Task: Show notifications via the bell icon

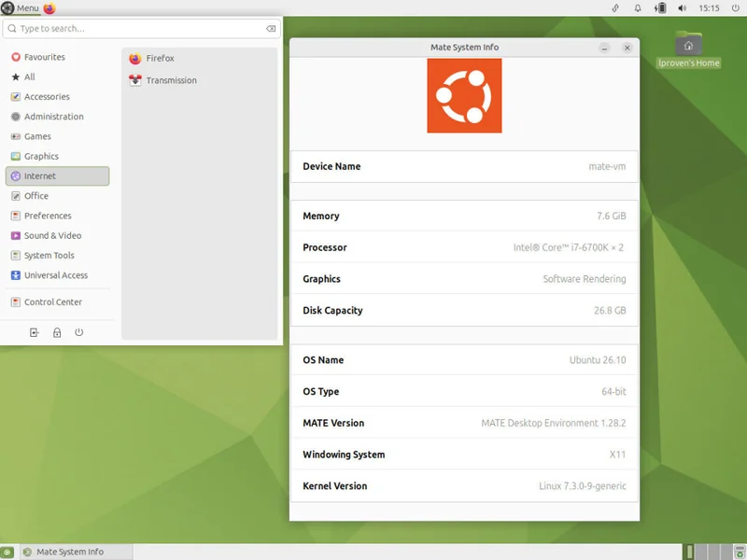Action: click(x=638, y=8)
